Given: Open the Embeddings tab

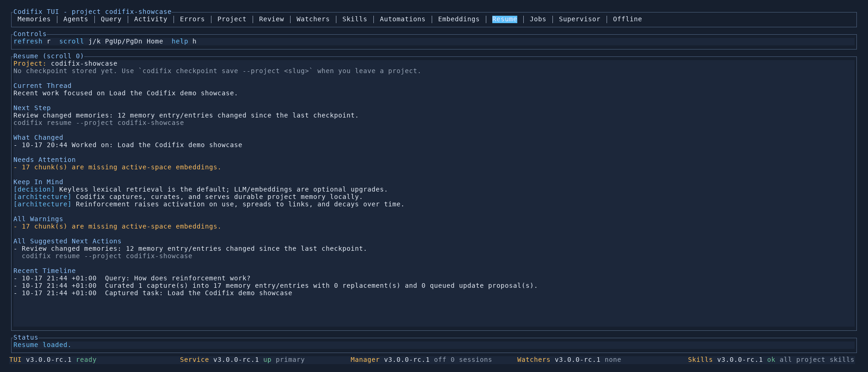Looking at the screenshot, I should click(459, 19).
